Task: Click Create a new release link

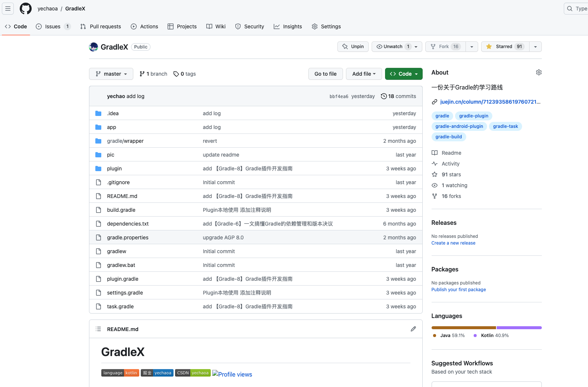Action: (x=453, y=243)
